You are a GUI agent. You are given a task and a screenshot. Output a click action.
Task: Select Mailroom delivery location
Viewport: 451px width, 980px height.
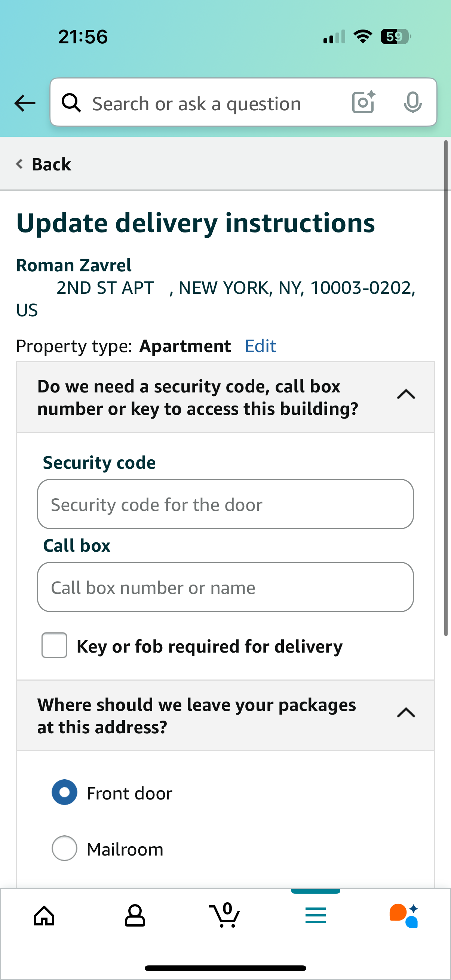point(65,848)
